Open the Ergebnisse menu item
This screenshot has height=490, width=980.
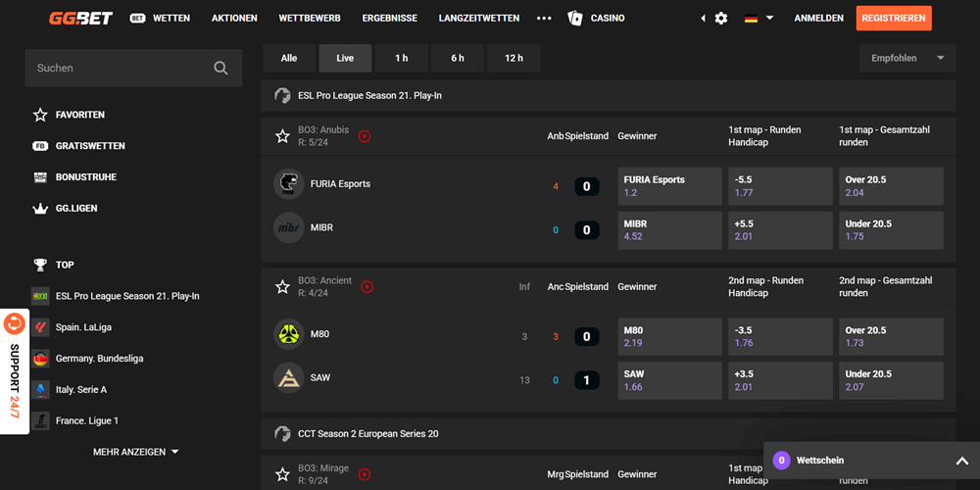pyautogui.click(x=389, y=18)
